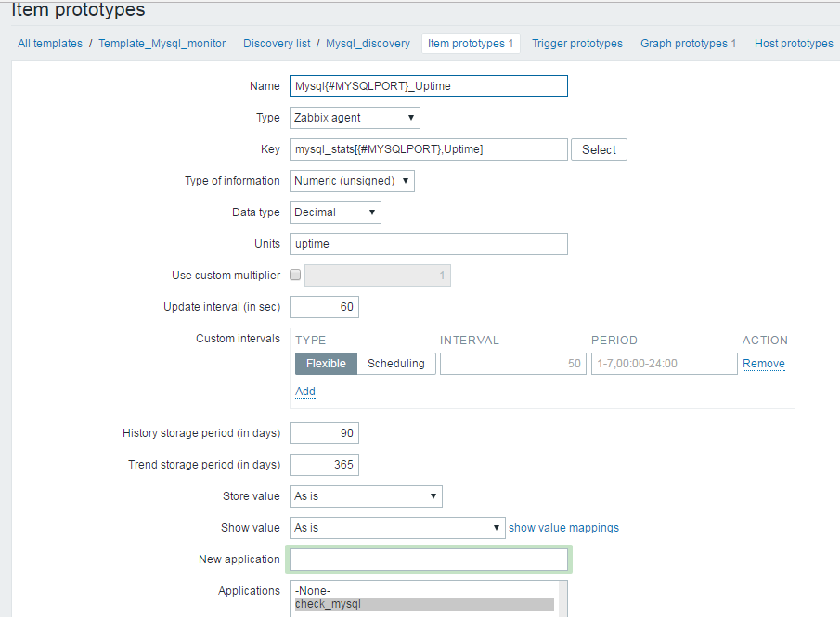
Task: Click the New application input field
Action: pyautogui.click(x=429, y=559)
